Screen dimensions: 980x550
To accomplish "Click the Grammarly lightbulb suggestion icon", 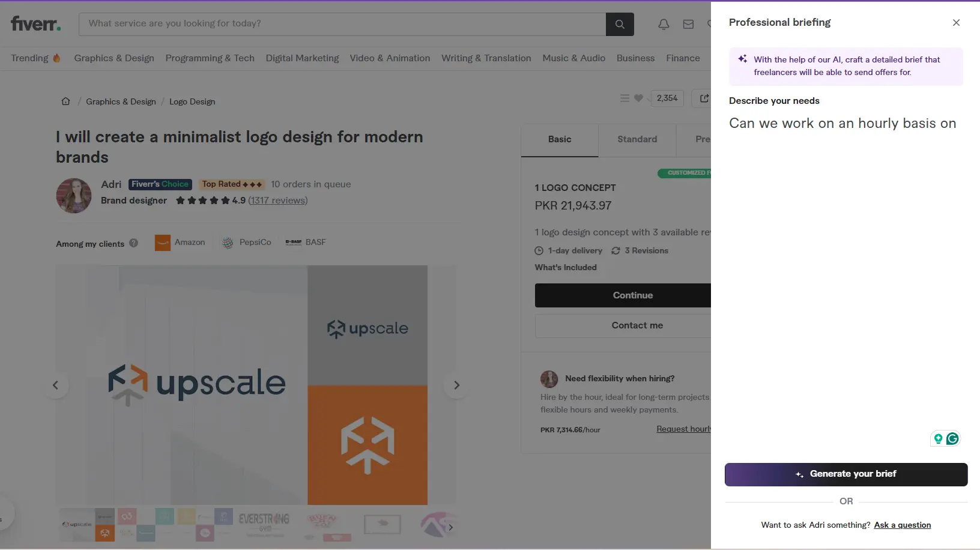I will [938, 439].
